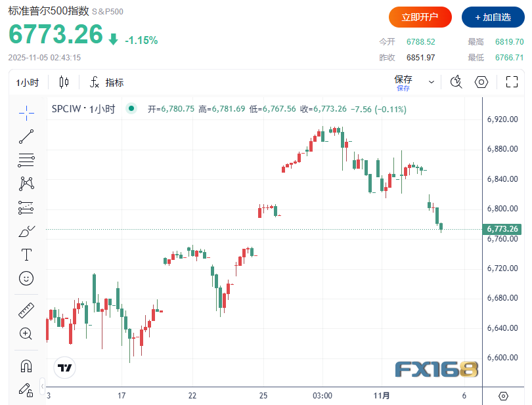Open chart settings hexagon icon
This screenshot has height=405, width=532.
click(x=481, y=82)
